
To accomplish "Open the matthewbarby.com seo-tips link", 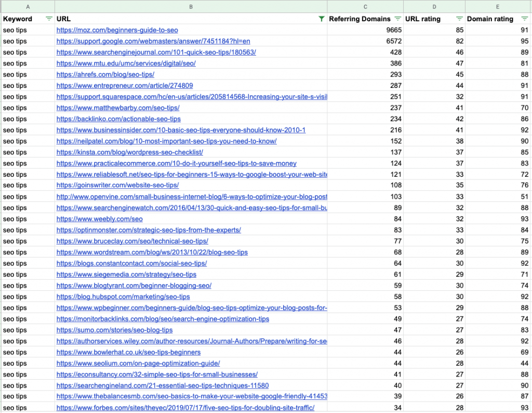I will pyautogui.click(x=118, y=108).
